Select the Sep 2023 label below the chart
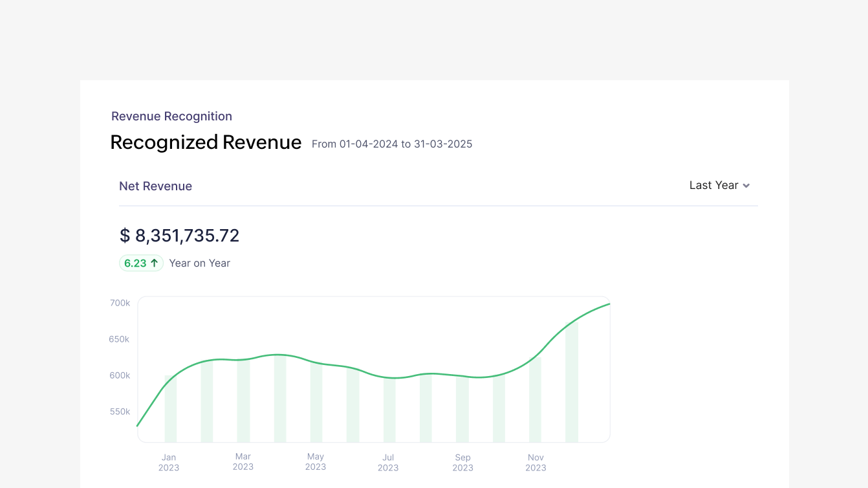Image resolution: width=868 pixels, height=488 pixels. click(462, 462)
